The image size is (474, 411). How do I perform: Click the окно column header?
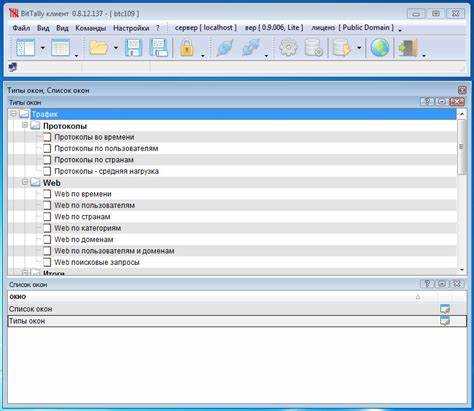pyautogui.click(x=223, y=296)
